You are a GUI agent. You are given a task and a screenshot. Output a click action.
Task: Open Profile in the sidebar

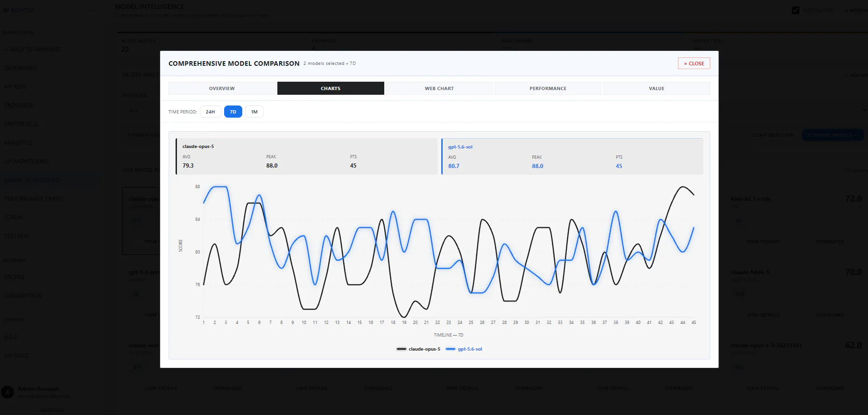click(x=14, y=277)
